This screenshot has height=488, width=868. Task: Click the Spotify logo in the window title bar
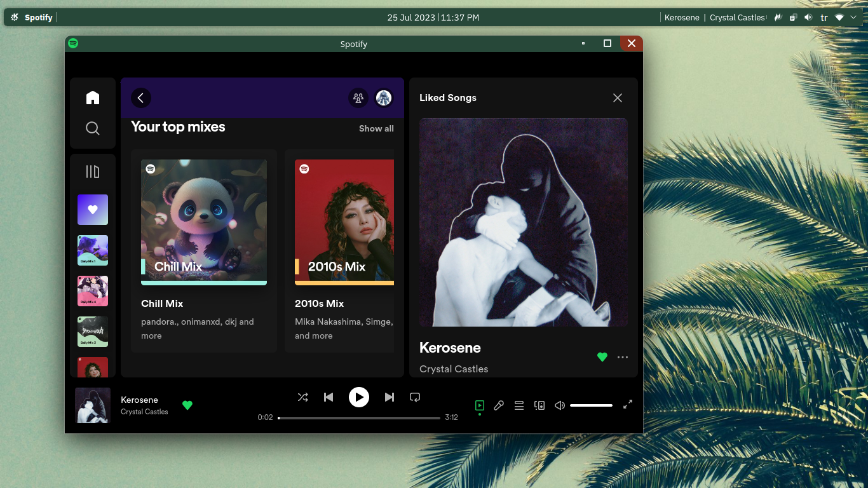pos(73,43)
